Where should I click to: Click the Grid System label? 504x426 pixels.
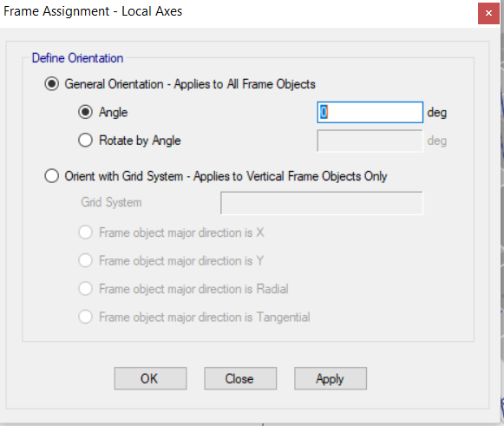[x=111, y=202]
